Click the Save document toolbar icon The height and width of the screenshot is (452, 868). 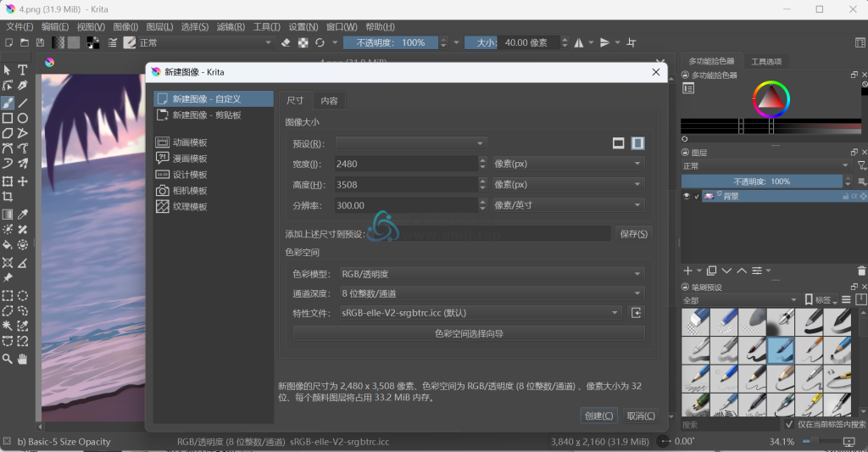click(40, 42)
